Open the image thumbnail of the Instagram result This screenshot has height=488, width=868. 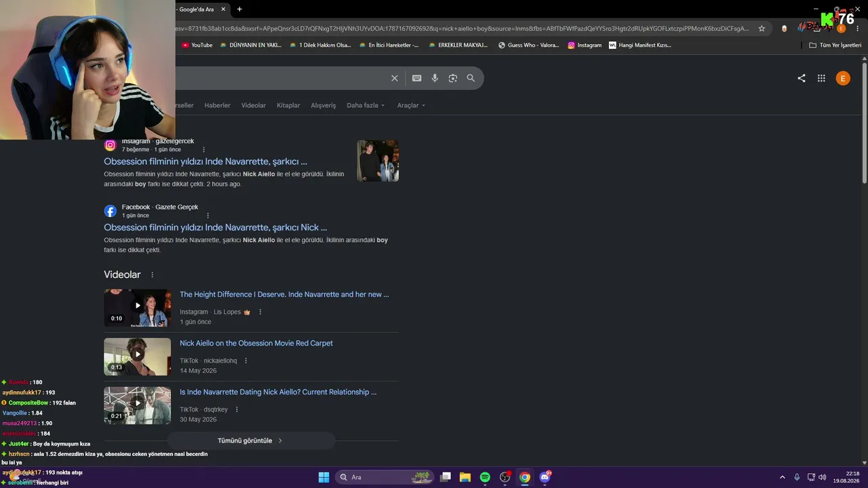pyautogui.click(x=378, y=161)
